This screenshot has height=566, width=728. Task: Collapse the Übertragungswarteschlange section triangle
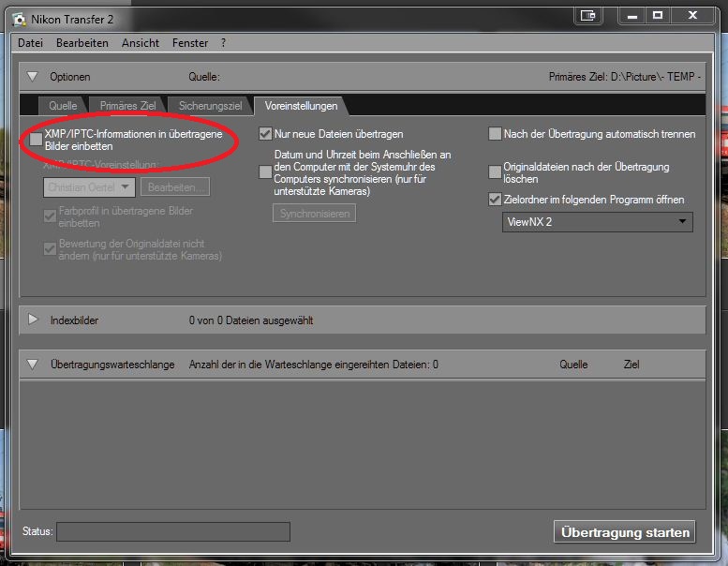coord(33,365)
